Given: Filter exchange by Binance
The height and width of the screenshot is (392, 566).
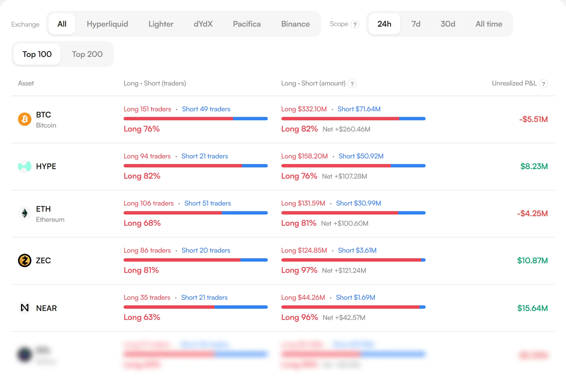Looking at the screenshot, I should [295, 24].
